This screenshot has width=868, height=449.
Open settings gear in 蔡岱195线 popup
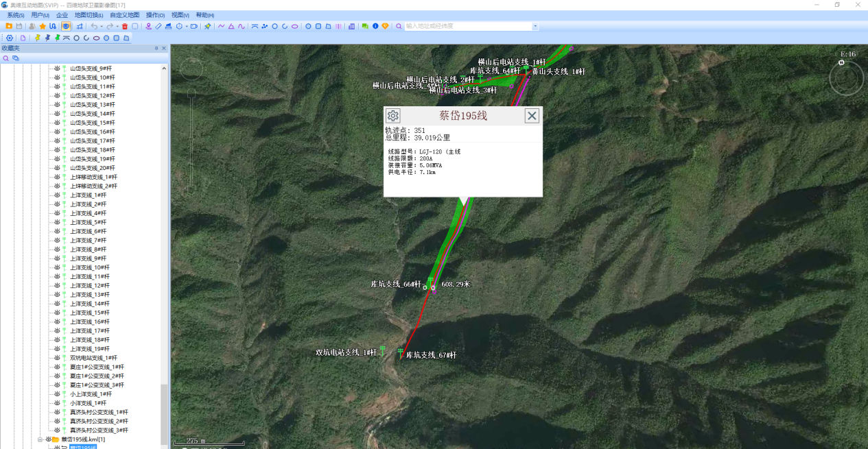tap(392, 116)
